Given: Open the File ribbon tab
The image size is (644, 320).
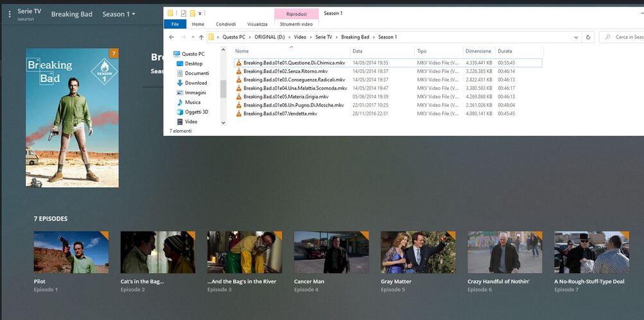Looking at the screenshot, I should (175, 24).
